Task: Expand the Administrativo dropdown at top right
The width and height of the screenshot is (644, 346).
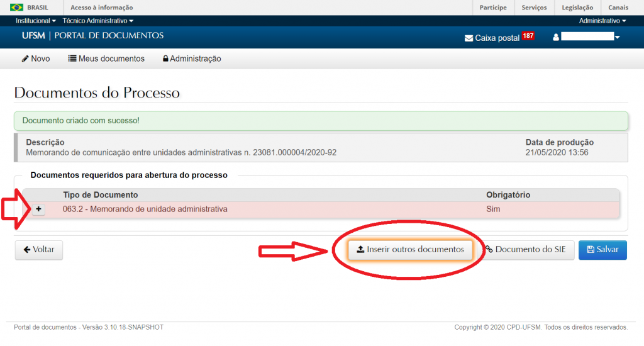Action: click(x=602, y=21)
